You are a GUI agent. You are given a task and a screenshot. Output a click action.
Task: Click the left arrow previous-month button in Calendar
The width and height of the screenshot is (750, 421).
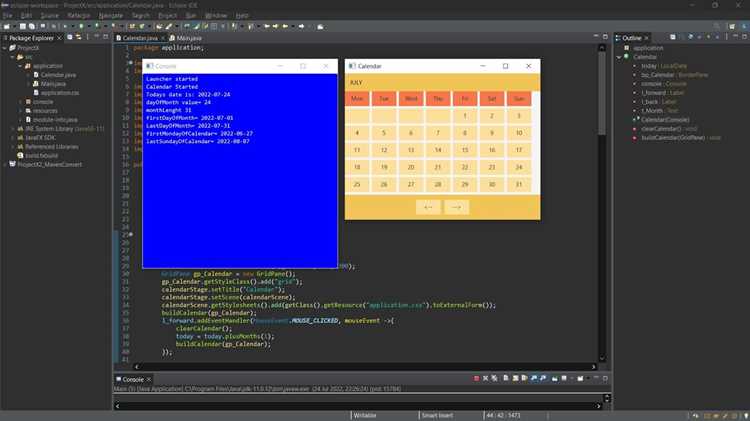click(x=428, y=207)
